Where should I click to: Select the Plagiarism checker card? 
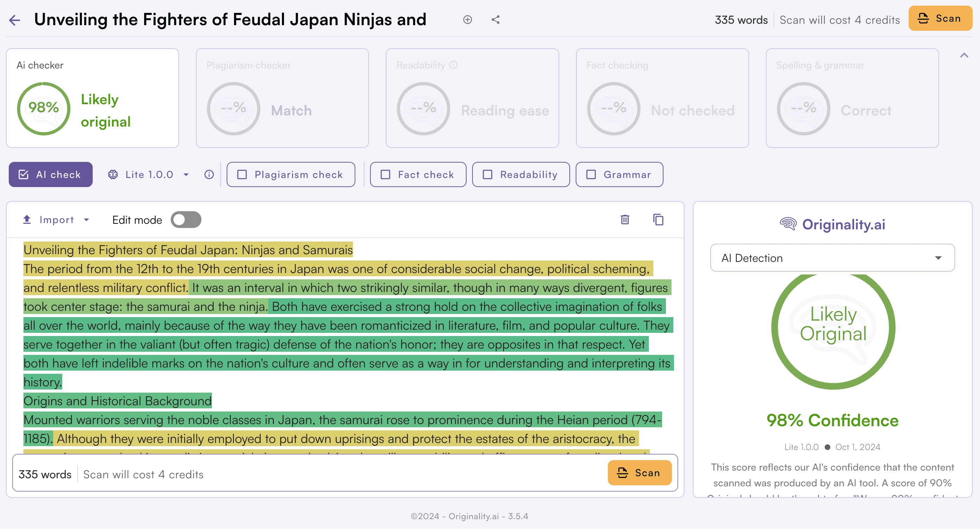pyautogui.click(x=282, y=98)
